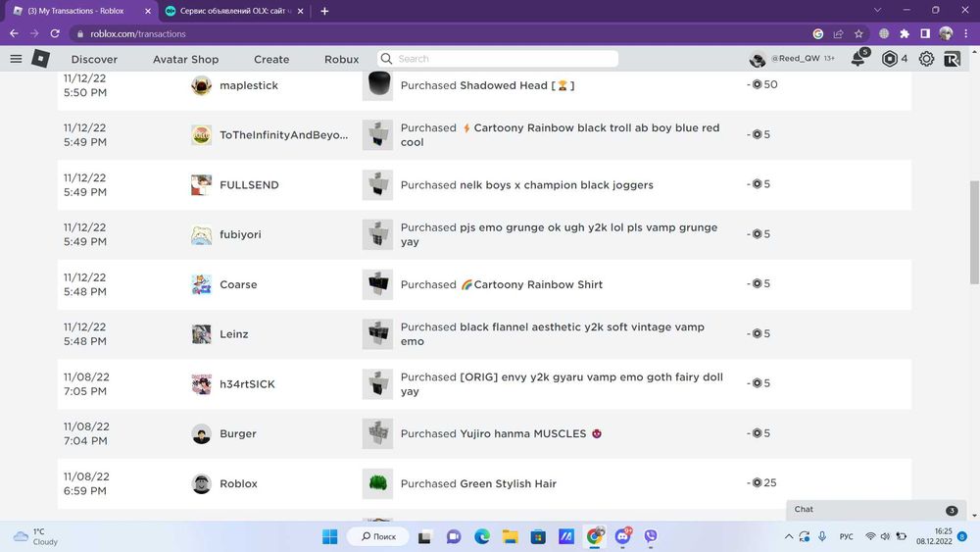Open Chrome's three-dot menu
The height and width of the screenshot is (552, 980).
click(966, 33)
